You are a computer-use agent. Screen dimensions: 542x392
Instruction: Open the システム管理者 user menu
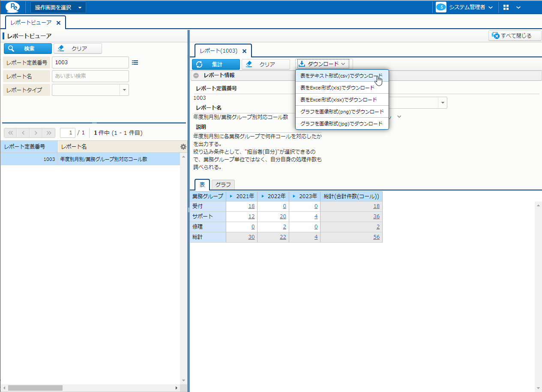(464, 7)
